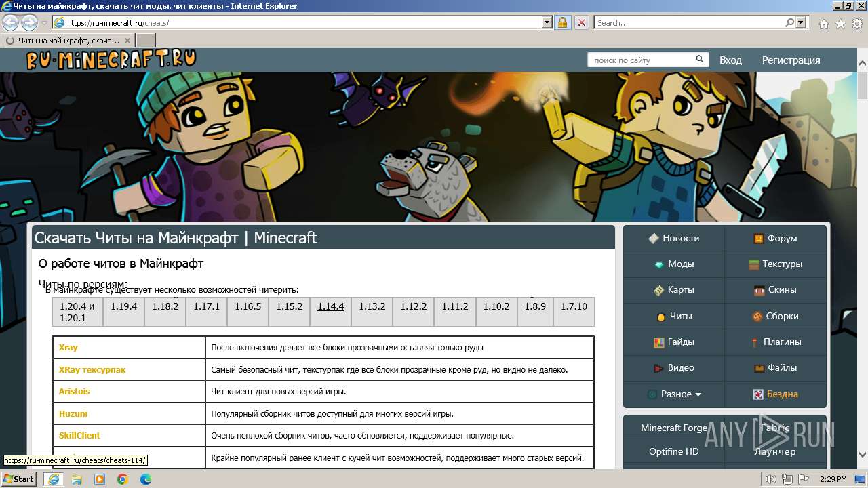
Task: Go to the Текстуры section
Action: (x=775, y=264)
